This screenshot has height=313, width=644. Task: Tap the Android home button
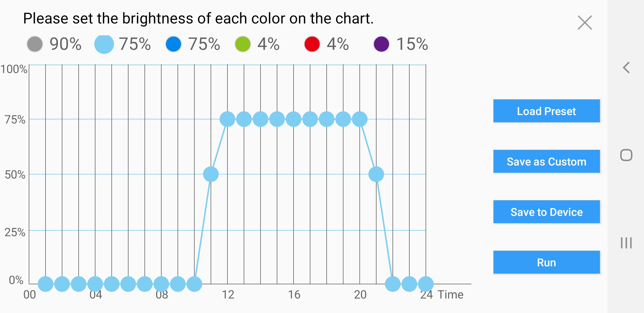pos(626,155)
